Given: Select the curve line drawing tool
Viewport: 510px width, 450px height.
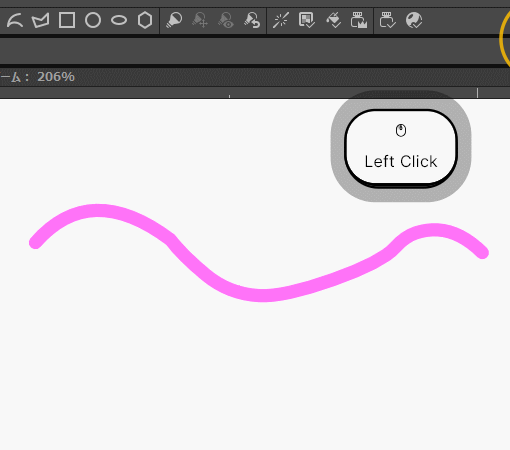Looking at the screenshot, I should [x=15, y=20].
